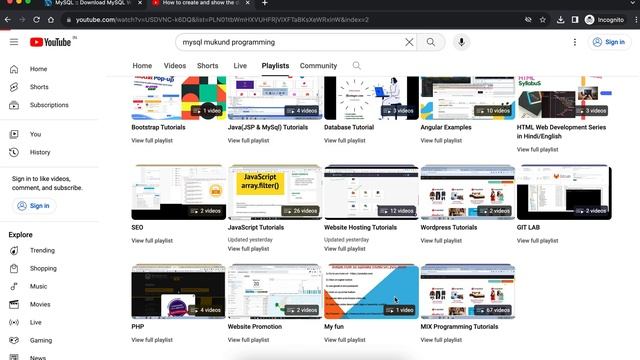
Task: Click View full playlist under PHP
Action: [152, 340]
